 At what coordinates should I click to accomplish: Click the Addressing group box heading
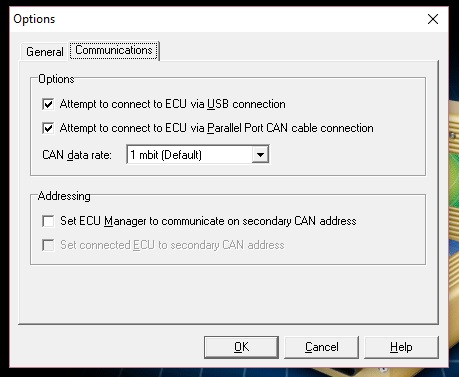click(64, 196)
